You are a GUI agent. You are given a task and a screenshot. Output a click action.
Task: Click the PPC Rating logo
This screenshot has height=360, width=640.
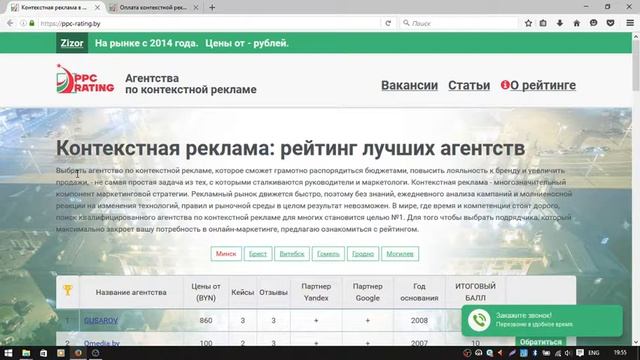click(x=85, y=79)
